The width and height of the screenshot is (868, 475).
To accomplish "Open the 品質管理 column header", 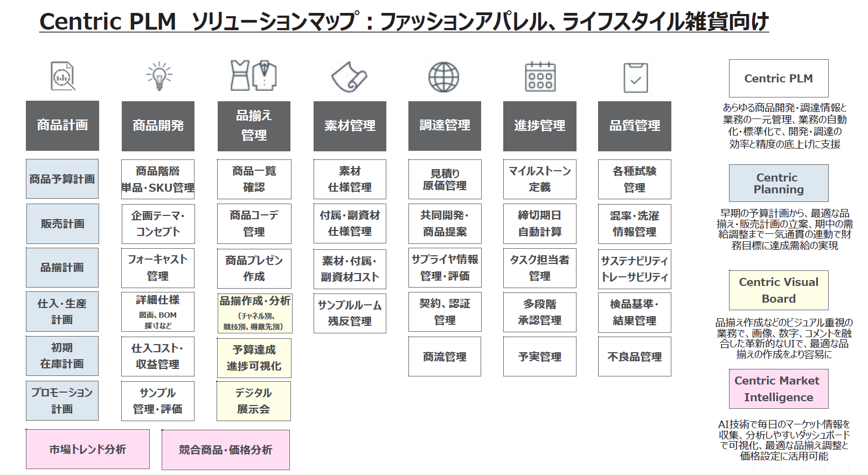I will (634, 126).
